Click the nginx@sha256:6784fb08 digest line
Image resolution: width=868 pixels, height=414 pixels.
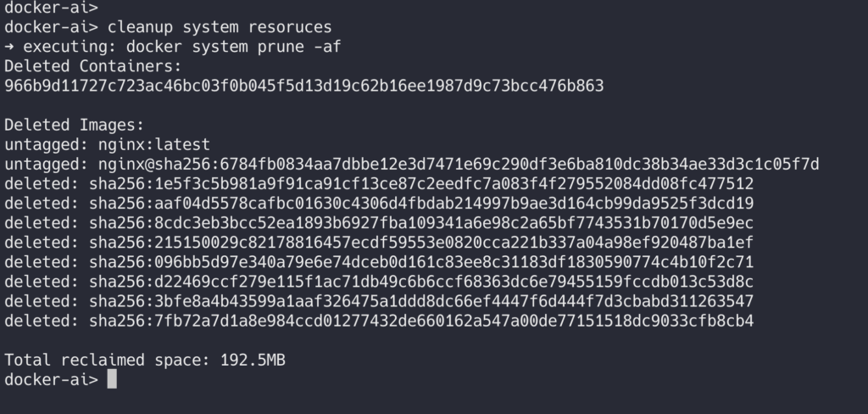459,165
